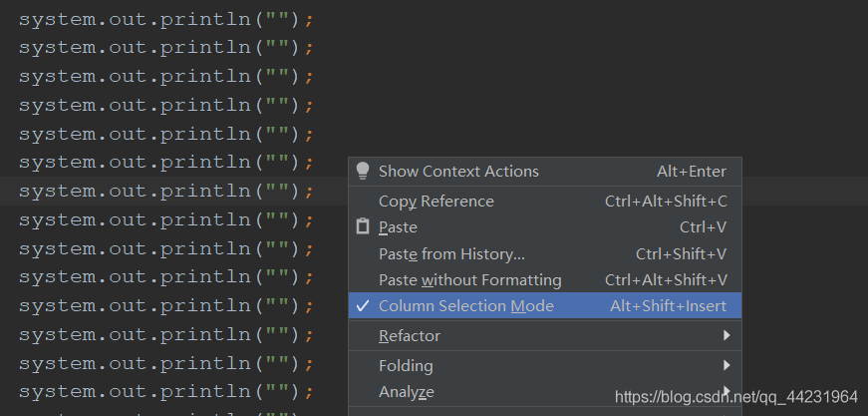Image resolution: width=868 pixels, height=416 pixels.
Task: Click the Refactor menu label
Action: pos(410,336)
